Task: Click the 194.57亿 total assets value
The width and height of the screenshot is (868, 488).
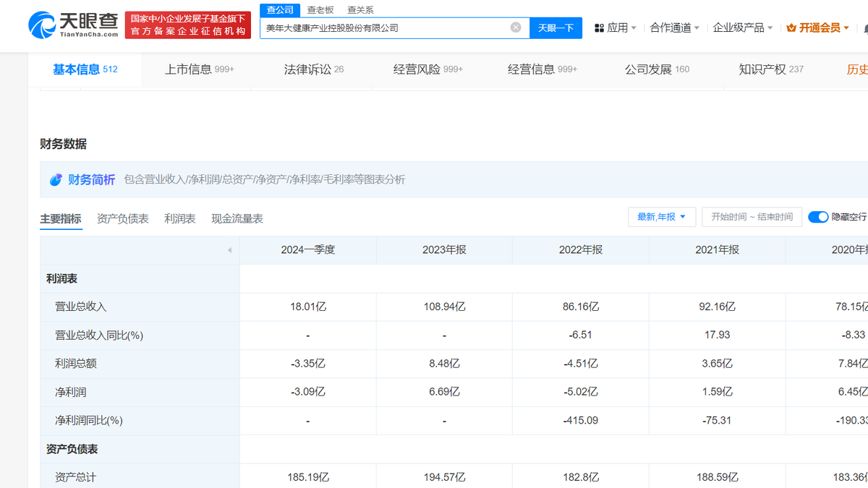Action: tap(444, 477)
